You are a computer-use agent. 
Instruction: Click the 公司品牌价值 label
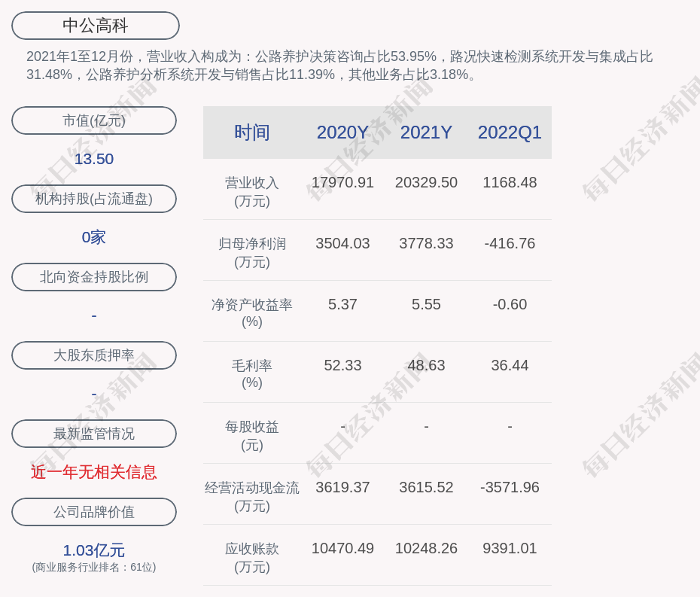[94, 512]
